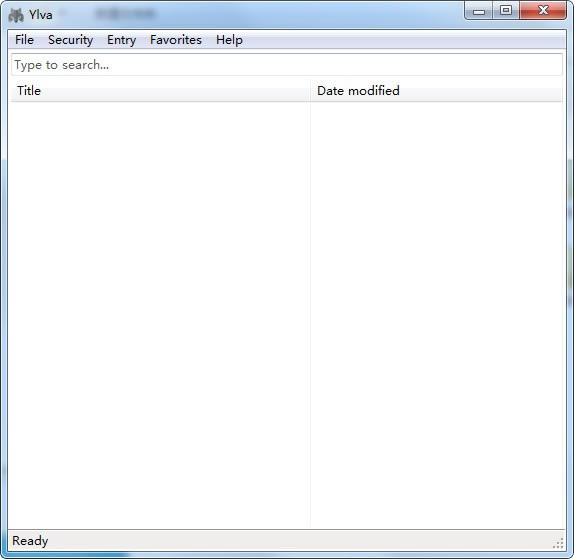The width and height of the screenshot is (574, 559).
Task: Sort entries by Title column header
Action: pos(160,90)
